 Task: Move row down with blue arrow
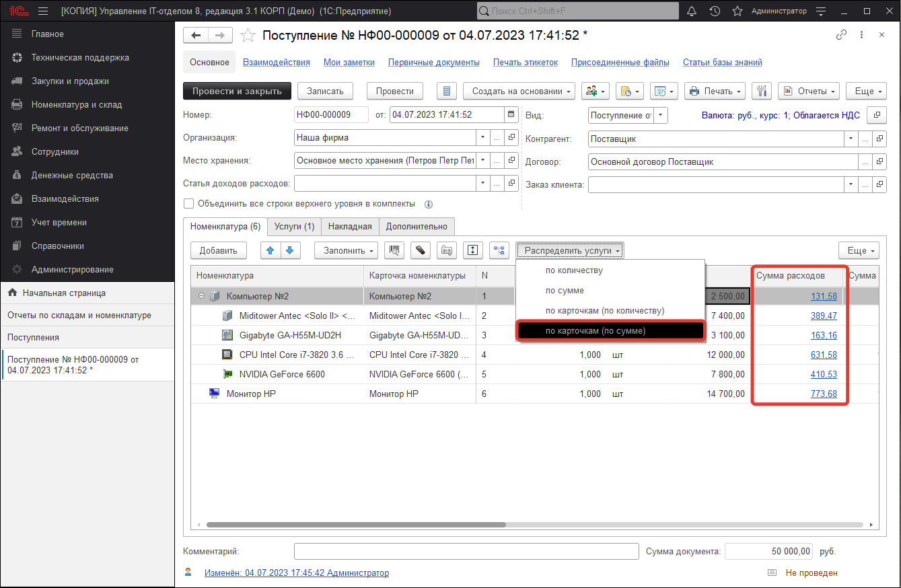tap(290, 250)
